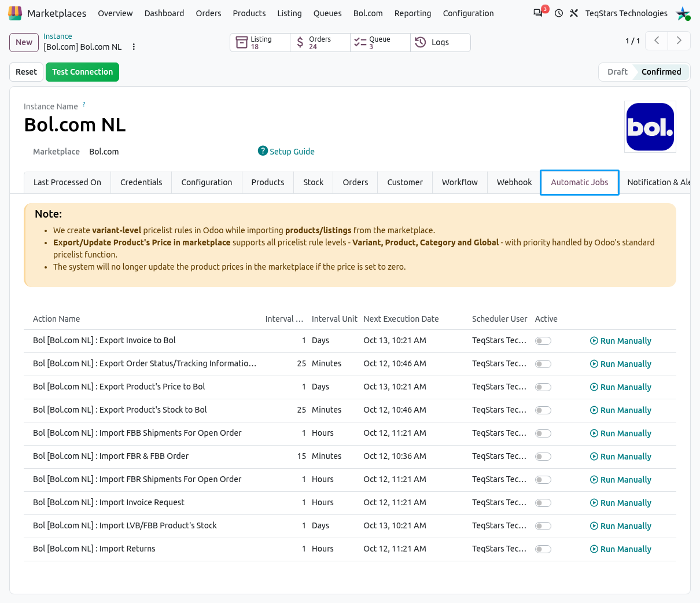Enable Import LVB/FBB Product's Stock toggle
The image size is (700, 603).
pyautogui.click(x=543, y=526)
